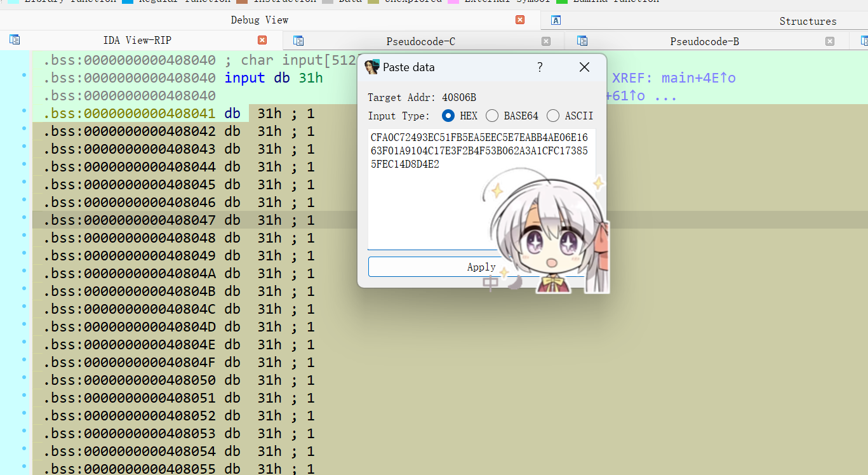Click the margin dot beside the input db line
Viewport: 868px width, 475px height.
(x=24, y=76)
